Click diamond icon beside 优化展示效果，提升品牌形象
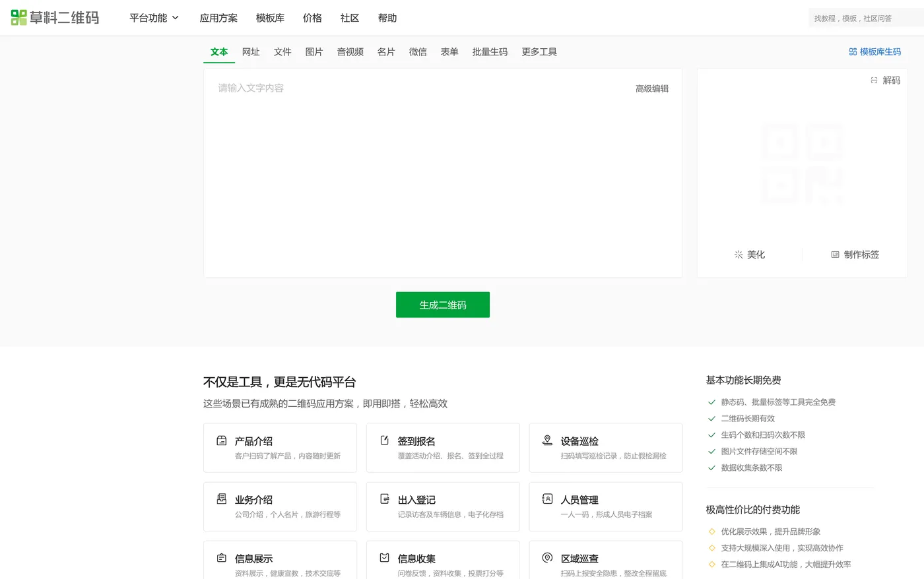 (x=711, y=532)
